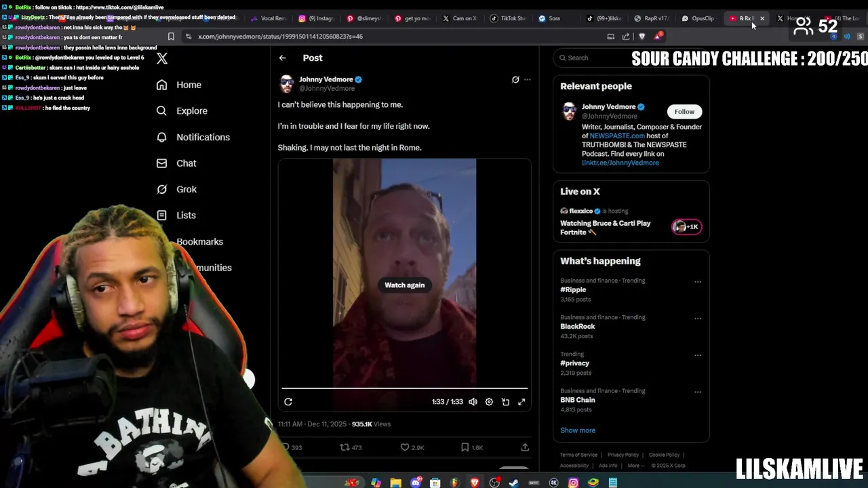Image resolution: width=868 pixels, height=488 pixels.
Task: Go back using the Post arrow
Action: 282,58
